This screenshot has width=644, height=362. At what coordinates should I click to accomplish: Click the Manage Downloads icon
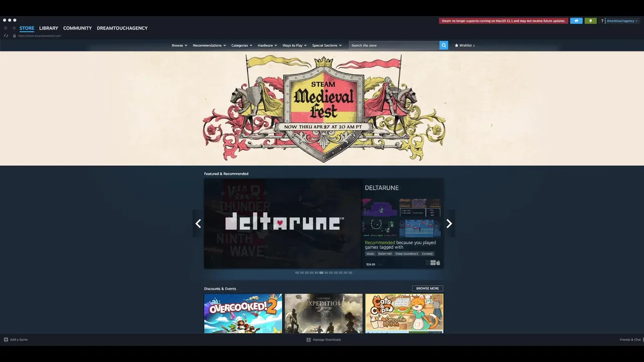point(308,339)
